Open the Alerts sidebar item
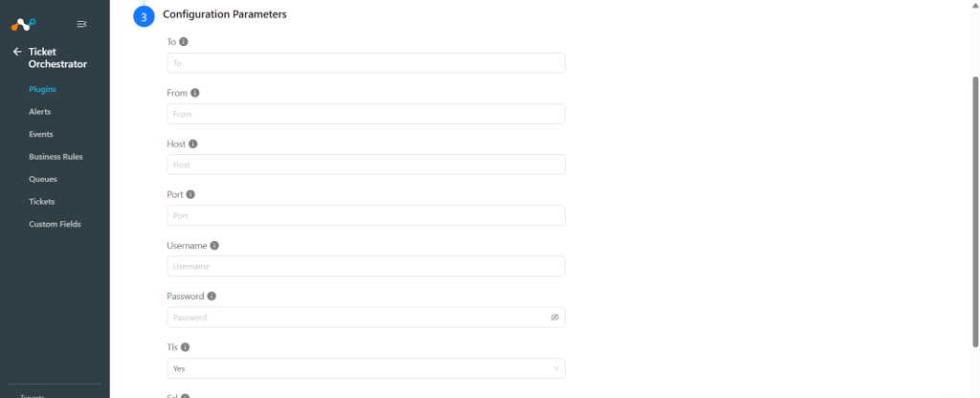 [40, 112]
